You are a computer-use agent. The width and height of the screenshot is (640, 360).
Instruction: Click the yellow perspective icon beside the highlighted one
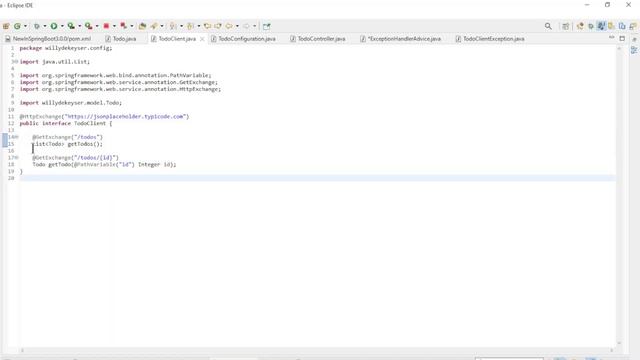pos(611,26)
